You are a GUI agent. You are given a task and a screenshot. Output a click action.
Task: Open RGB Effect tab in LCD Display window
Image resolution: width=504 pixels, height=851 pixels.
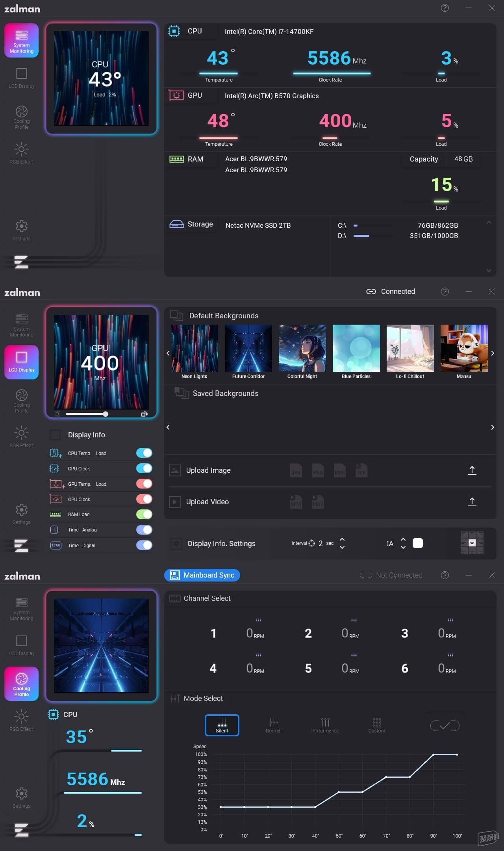point(22,437)
